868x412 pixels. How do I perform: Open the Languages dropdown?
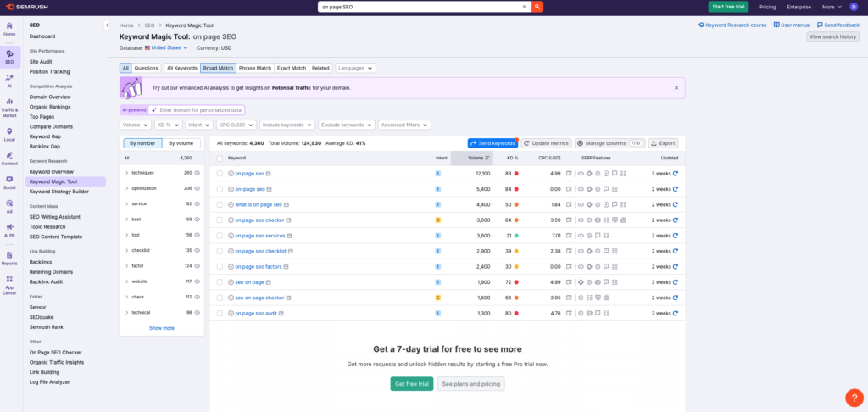[x=355, y=68]
